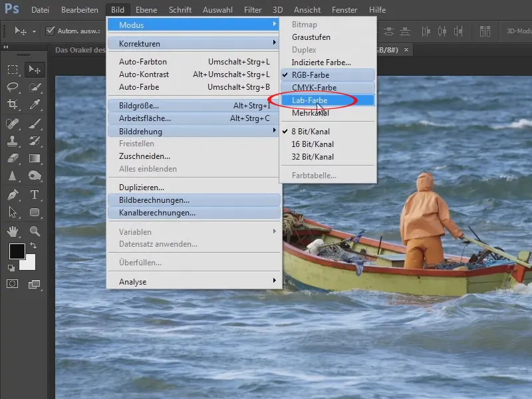
Task: Choose Mehrkanal color mode
Action: tap(328, 113)
